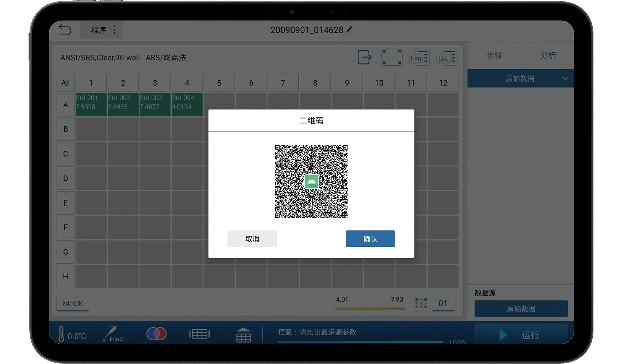Viewport: 622px width, 364px height.
Task: Select row C header
Action: click(x=65, y=154)
